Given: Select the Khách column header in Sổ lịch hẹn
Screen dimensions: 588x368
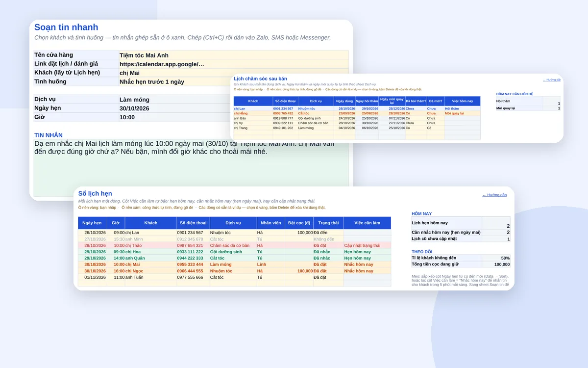Looking at the screenshot, I should click(151, 223).
